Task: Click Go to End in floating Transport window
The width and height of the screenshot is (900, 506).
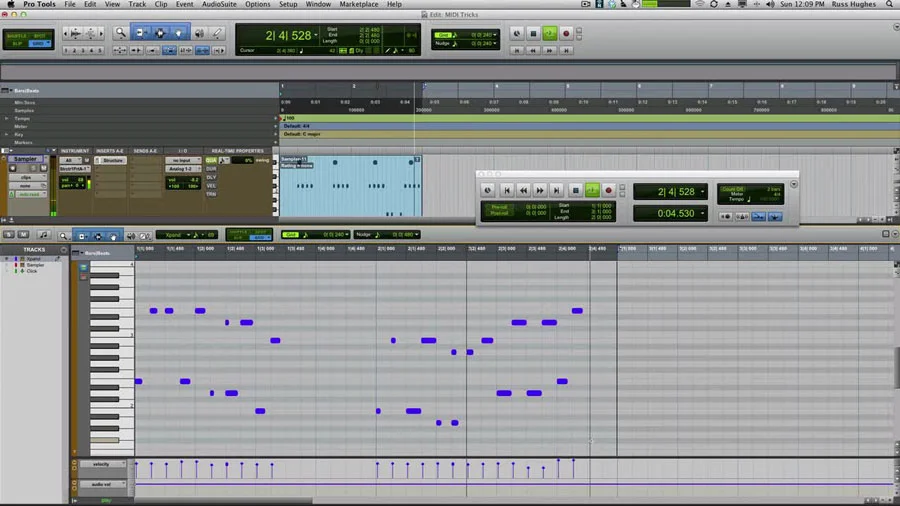Action: click(556, 190)
